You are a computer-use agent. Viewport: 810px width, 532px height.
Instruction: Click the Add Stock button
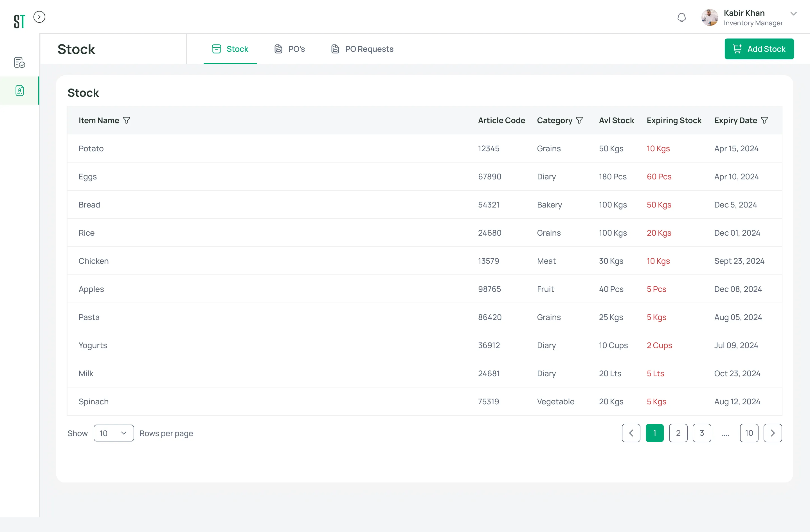(x=759, y=49)
